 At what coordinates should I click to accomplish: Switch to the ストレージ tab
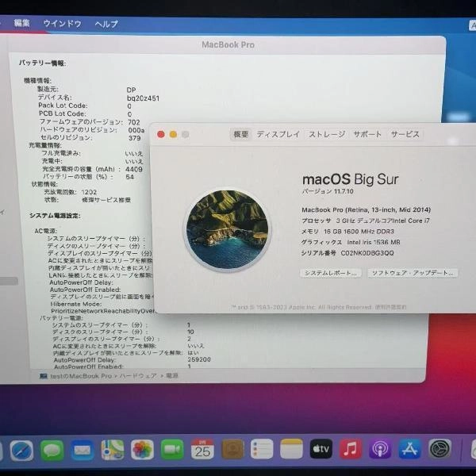pyautogui.click(x=327, y=134)
